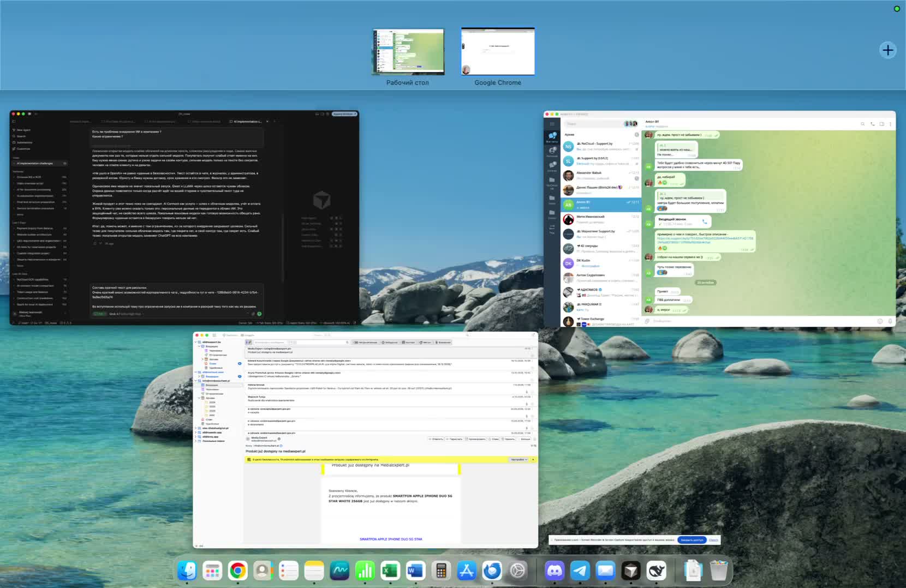
Task: Select Telegram's All chats folder icon
Action: [x=552, y=136]
